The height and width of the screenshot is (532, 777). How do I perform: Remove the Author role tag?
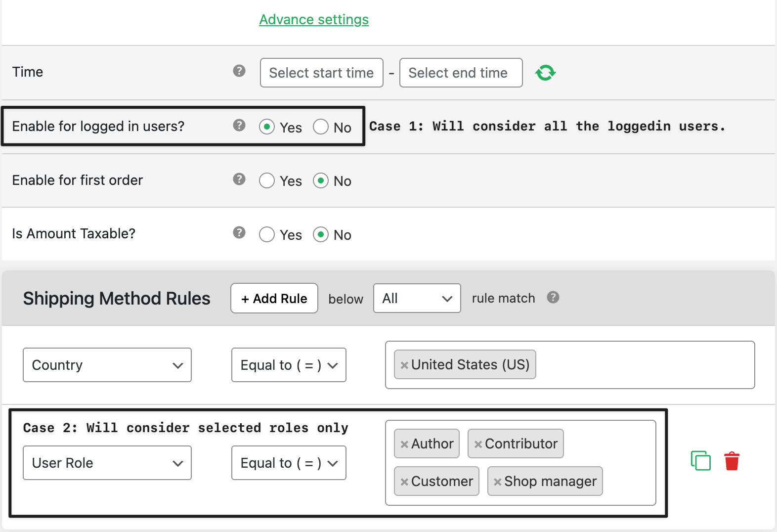pyautogui.click(x=404, y=444)
